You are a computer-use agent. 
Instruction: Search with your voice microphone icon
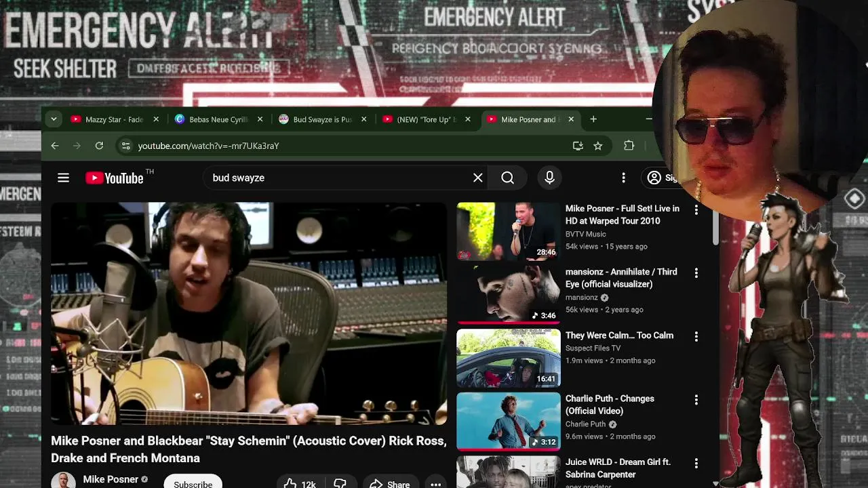click(550, 178)
